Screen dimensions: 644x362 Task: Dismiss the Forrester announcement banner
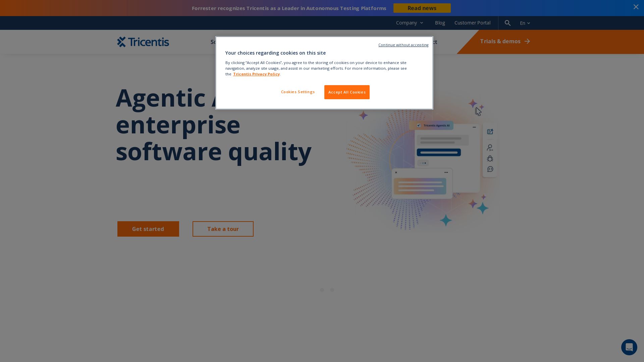636,7
